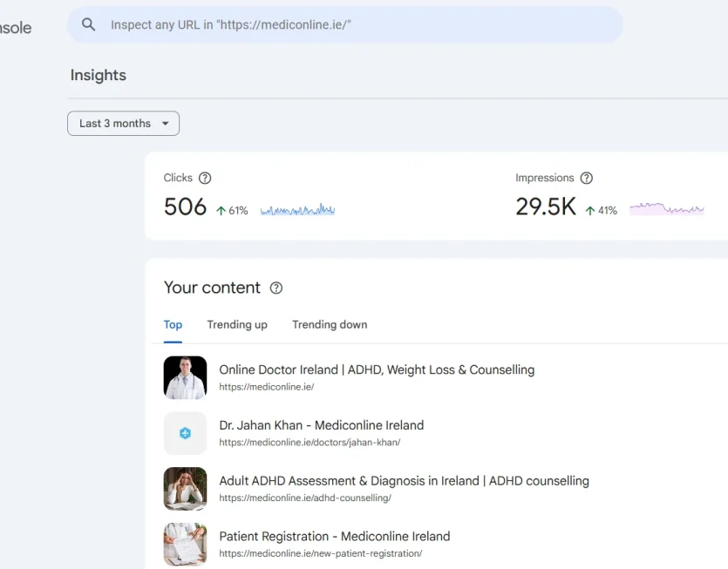The width and height of the screenshot is (728, 569).
Task: Open Dr. Jahan Khan page entry
Action: (x=322, y=425)
